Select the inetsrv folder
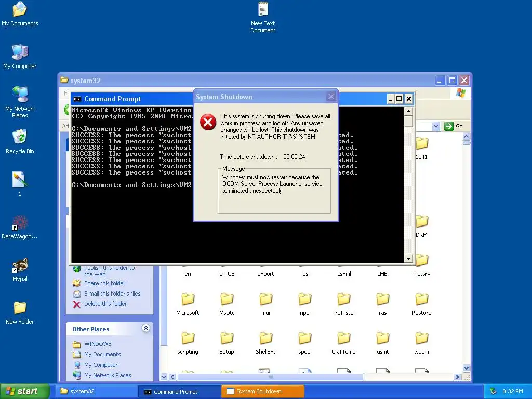The height and width of the screenshot is (399, 532). click(422, 265)
